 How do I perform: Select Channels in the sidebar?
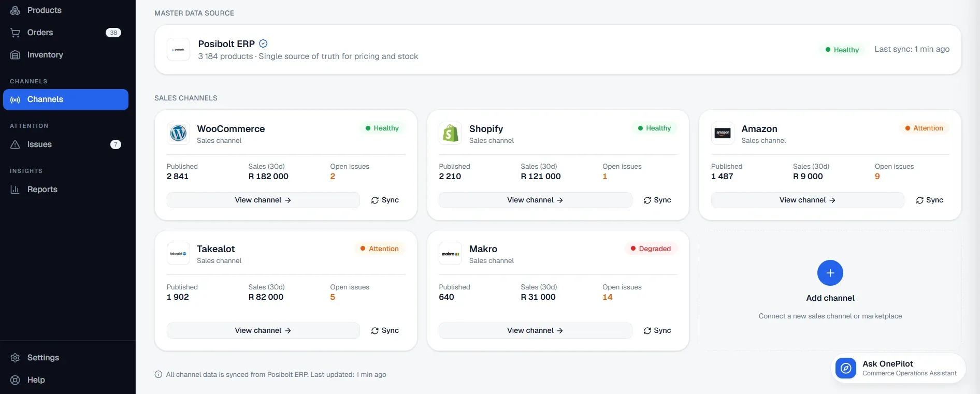[x=66, y=99]
